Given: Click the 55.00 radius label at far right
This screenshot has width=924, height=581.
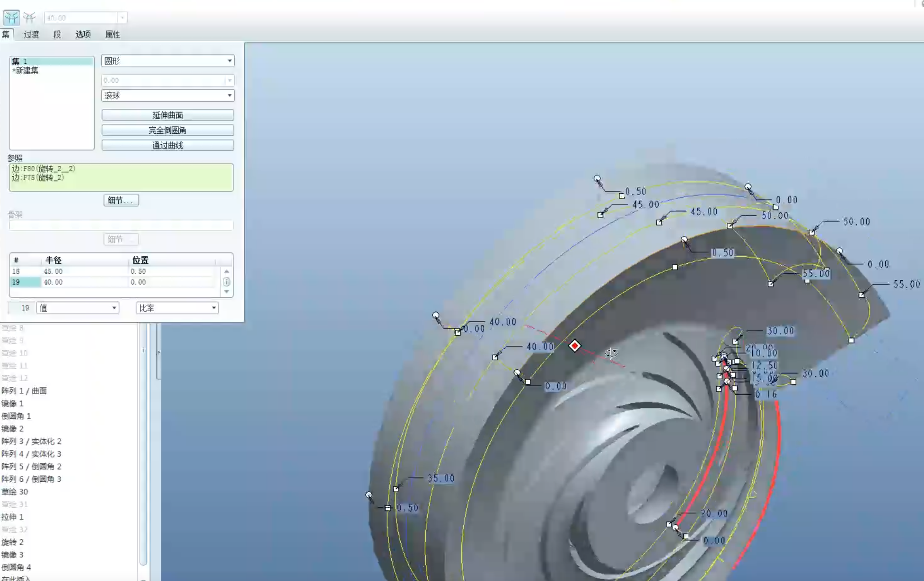Looking at the screenshot, I should pos(906,284).
